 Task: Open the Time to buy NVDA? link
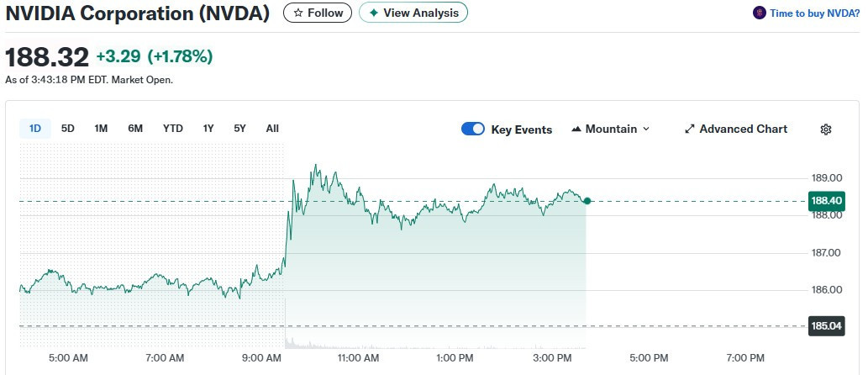click(814, 13)
